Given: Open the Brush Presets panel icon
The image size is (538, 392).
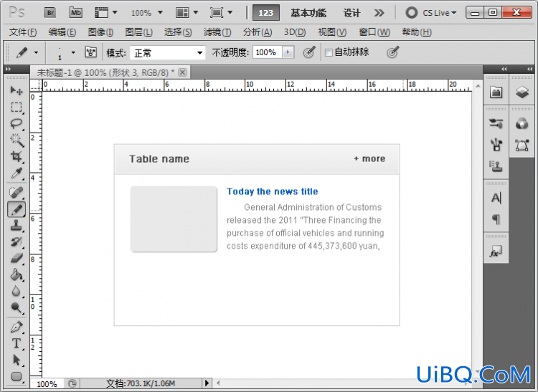Looking at the screenshot, I should (x=496, y=123).
